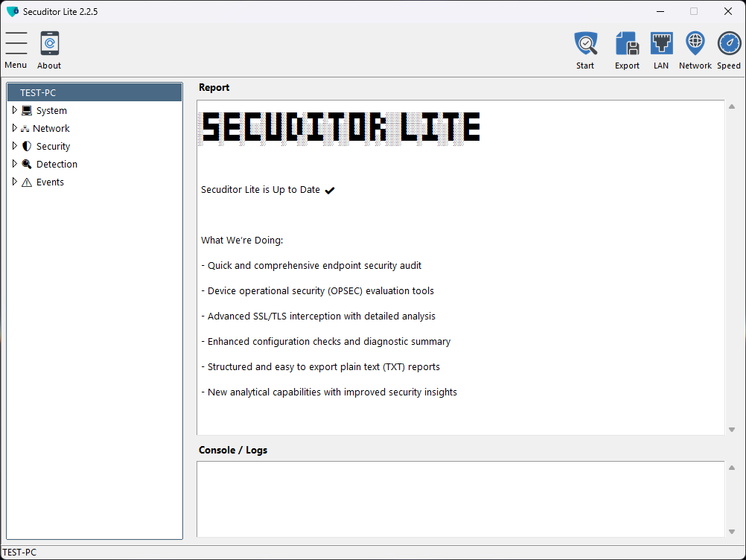Click 'Secuditor Lite is Up to Date' text
746x560 pixels.
261,190
